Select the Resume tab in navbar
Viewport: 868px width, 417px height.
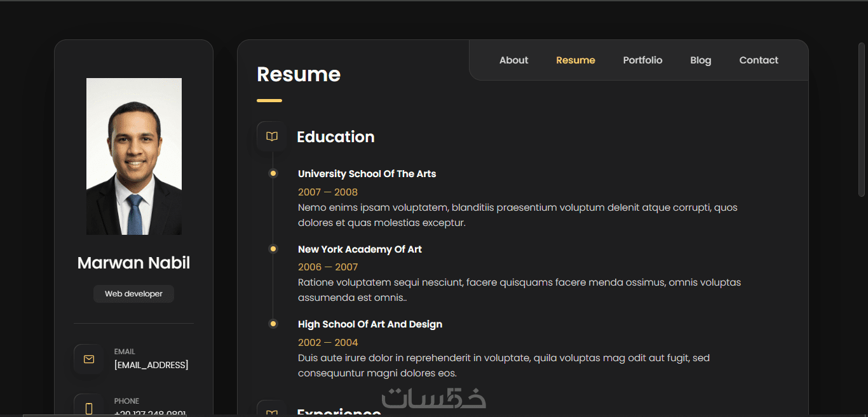[575, 60]
